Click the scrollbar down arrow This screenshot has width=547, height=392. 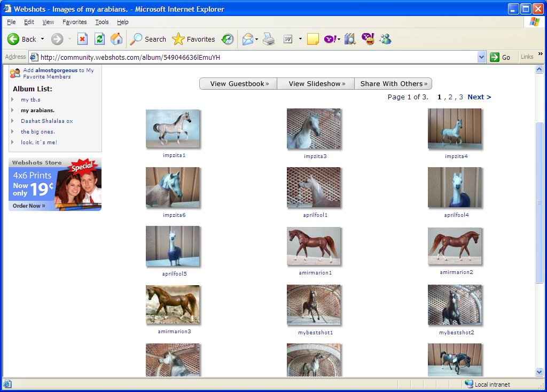point(539,372)
